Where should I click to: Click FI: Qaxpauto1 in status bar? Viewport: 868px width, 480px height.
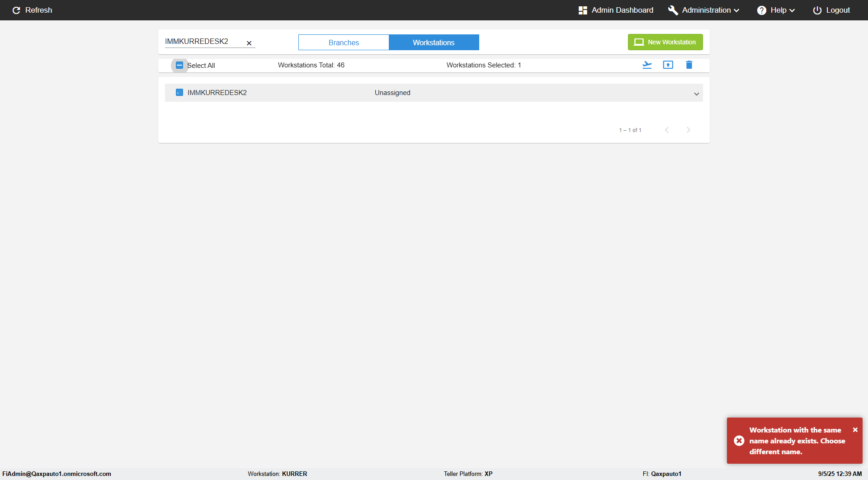tap(662, 474)
